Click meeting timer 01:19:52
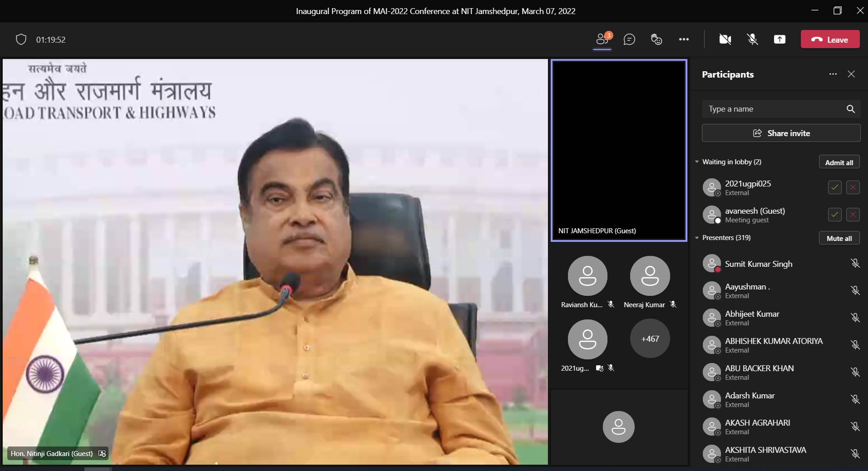 tap(51, 39)
